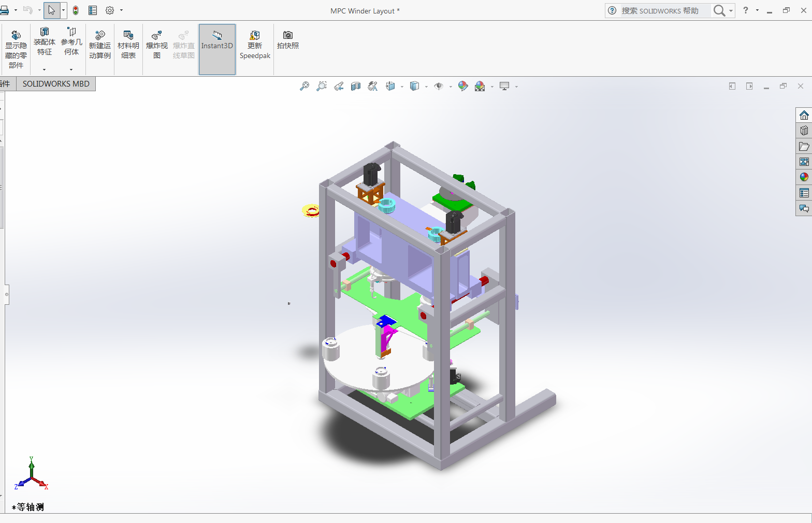Viewport: 812px width, 523px height.
Task: Click the Rebuild traffic light icon
Action: pyautogui.click(x=76, y=10)
